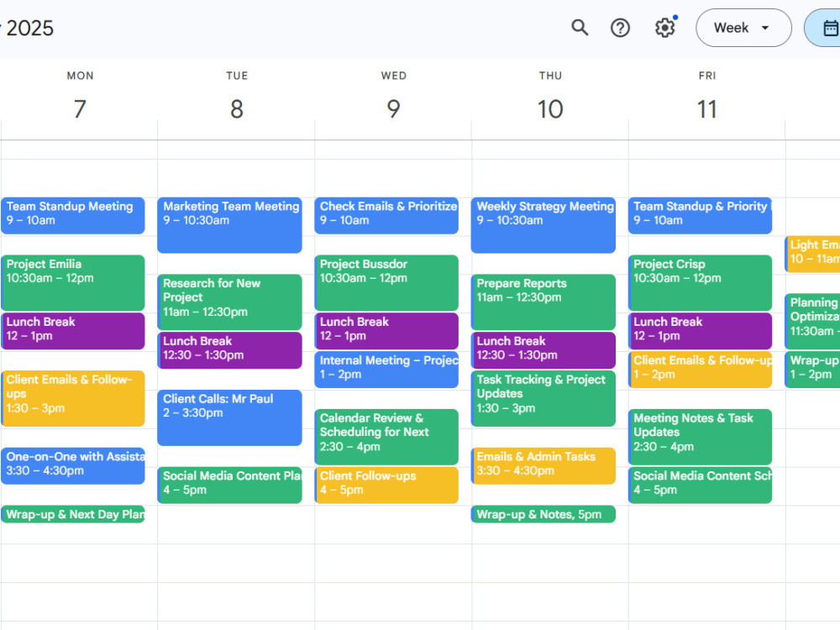Open the Marketing Team Meeting event
Viewport: 840px width, 630px height.
click(230, 225)
